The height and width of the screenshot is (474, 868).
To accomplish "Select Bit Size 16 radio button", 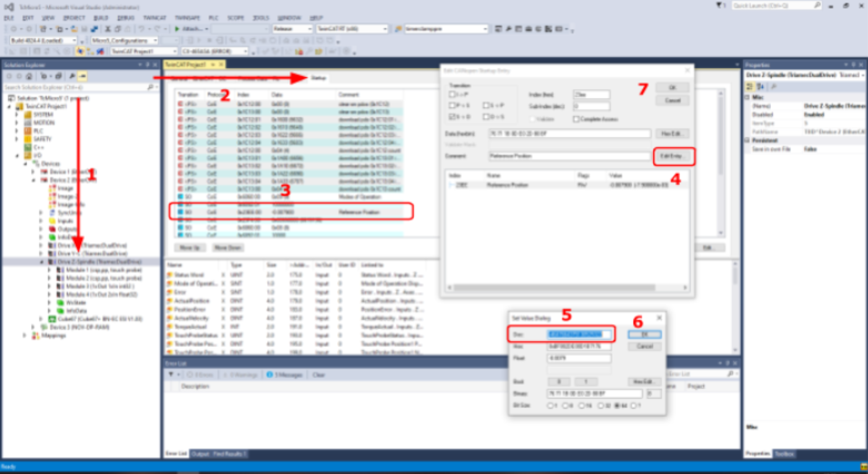I will pos(582,406).
